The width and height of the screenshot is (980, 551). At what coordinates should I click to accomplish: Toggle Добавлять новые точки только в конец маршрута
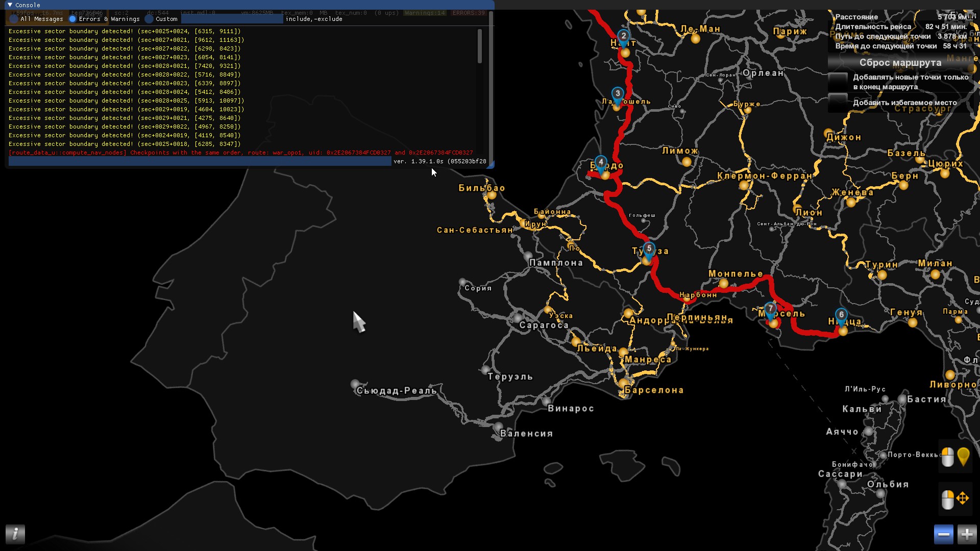[838, 82]
